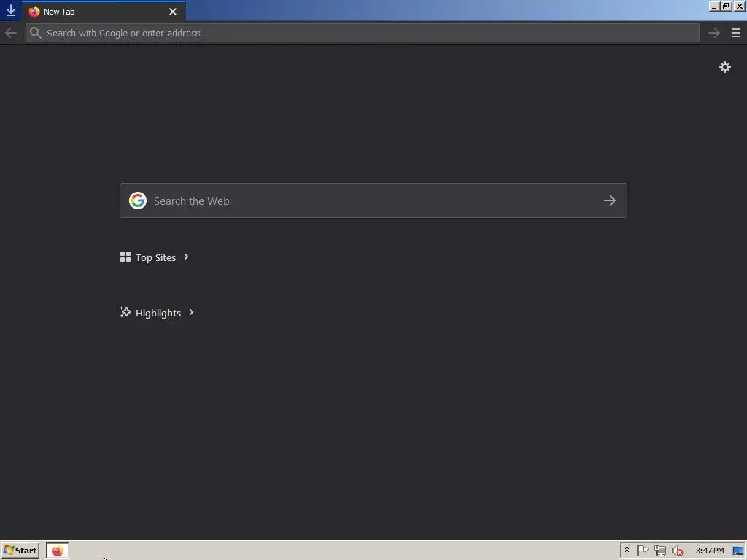Screen dimensions: 747x560
Task: Click the Google logo in search box
Action: (x=138, y=201)
